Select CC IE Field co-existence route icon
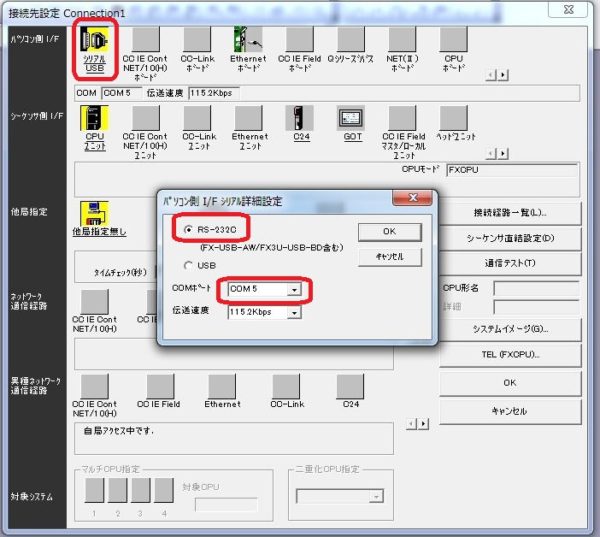The height and width of the screenshot is (537, 600). [x=160, y=387]
